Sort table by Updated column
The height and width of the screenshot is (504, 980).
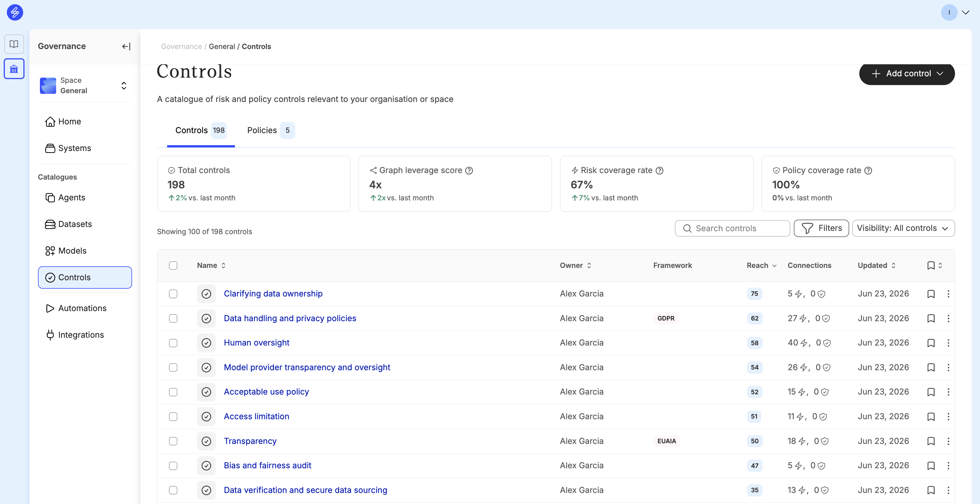pyautogui.click(x=876, y=266)
